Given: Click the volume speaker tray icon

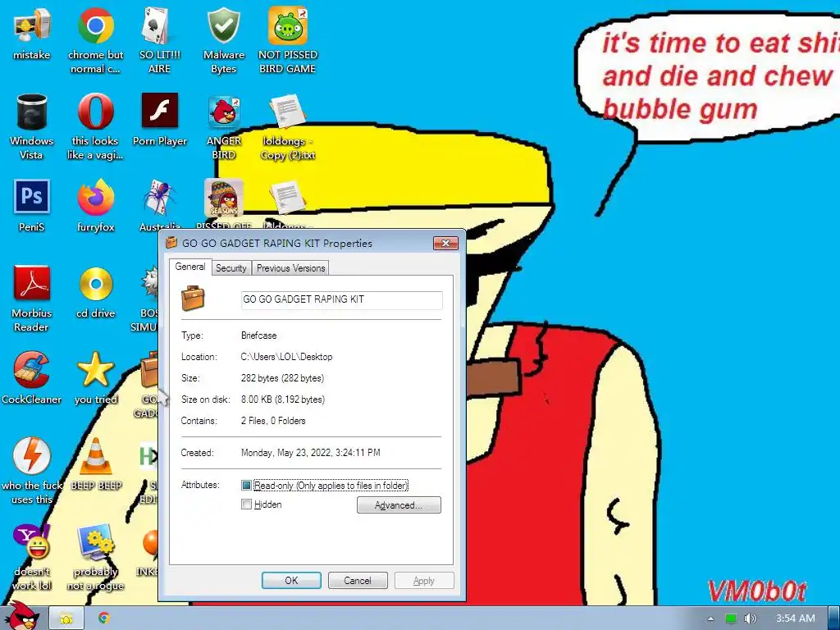Looking at the screenshot, I should pos(750,619).
